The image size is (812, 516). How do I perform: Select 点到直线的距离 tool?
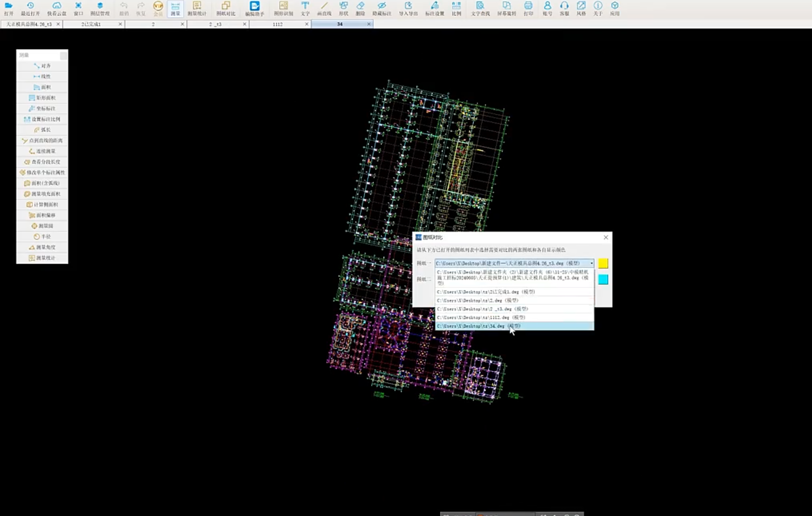(42, 140)
